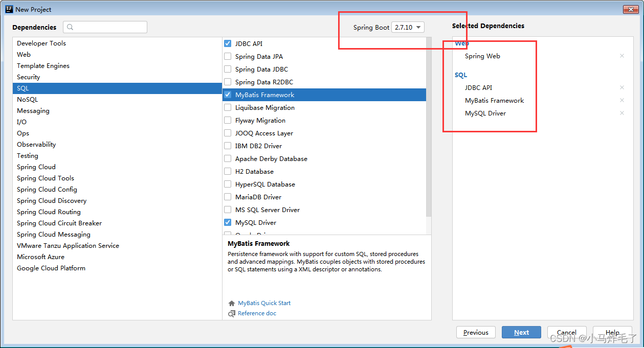Select the Spring Cloud Circuit Breaker category

point(117,223)
